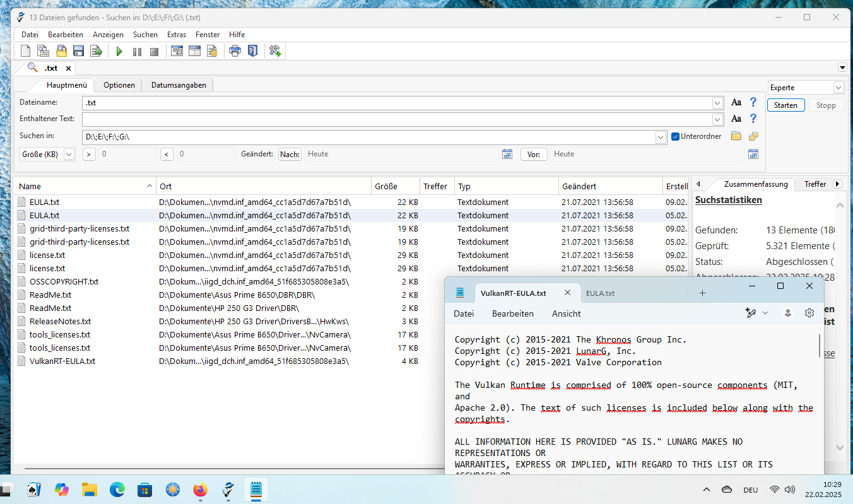Click the blue question mark beside Dateiname
Image resolution: width=853 pixels, height=504 pixels.
coord(753,102)
